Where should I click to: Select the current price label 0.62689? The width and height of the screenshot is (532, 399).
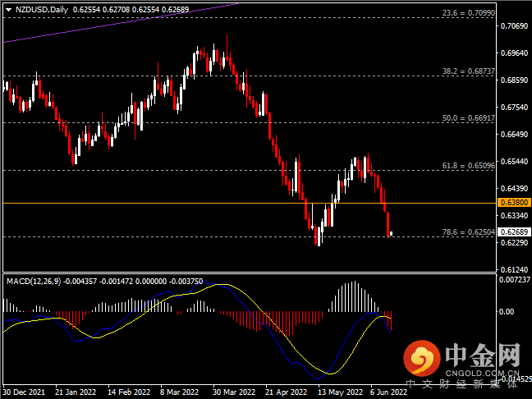coord(514,232)
